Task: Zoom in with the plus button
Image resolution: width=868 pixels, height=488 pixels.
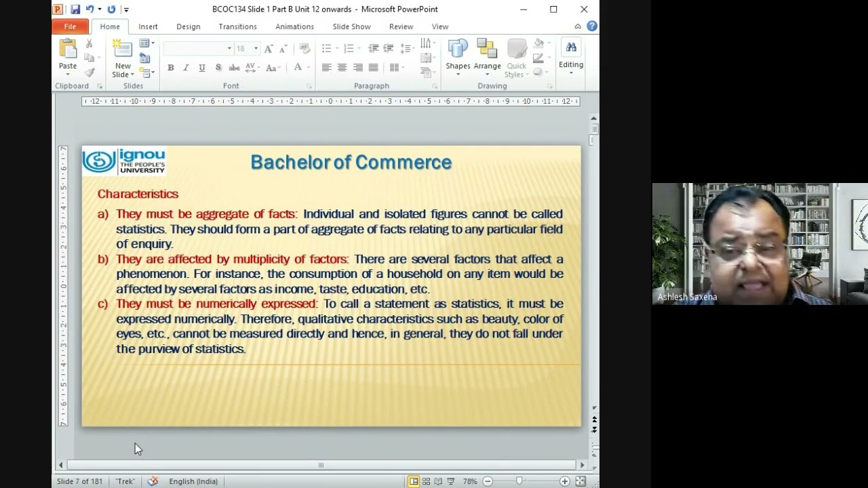Action: coord(564,481)
